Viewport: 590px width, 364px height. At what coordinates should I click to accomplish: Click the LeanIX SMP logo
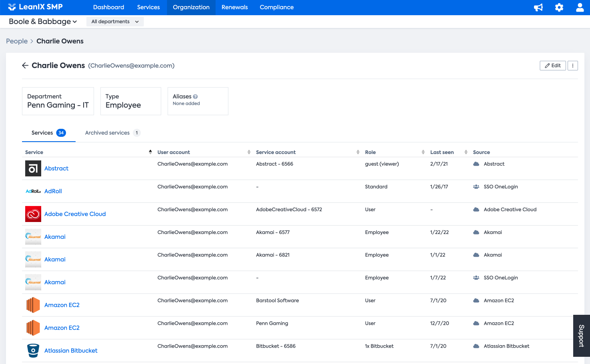pos(35,7)
